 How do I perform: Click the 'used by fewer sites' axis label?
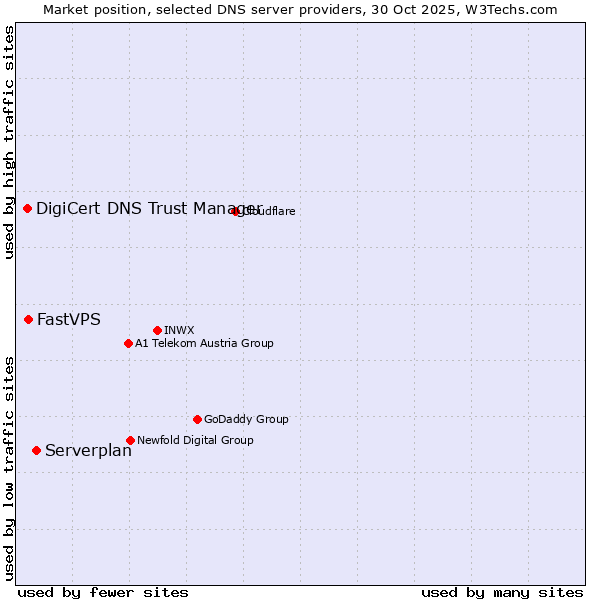[103, 592]
